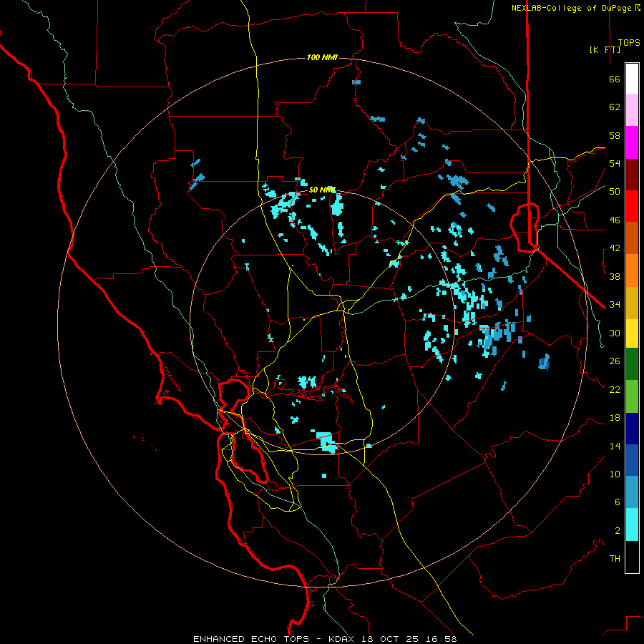The image size is (644, 644).
Task: Click the dark orange legend swatch
Action: tap(632, 238)
